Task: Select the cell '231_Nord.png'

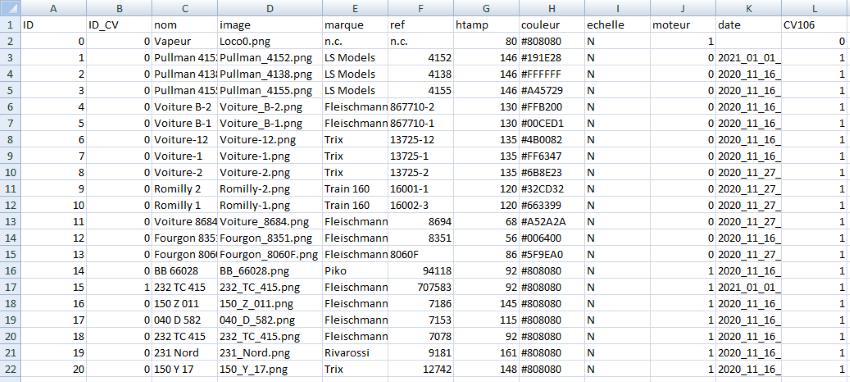Action: pyautogui.click(x=270, y=353)
